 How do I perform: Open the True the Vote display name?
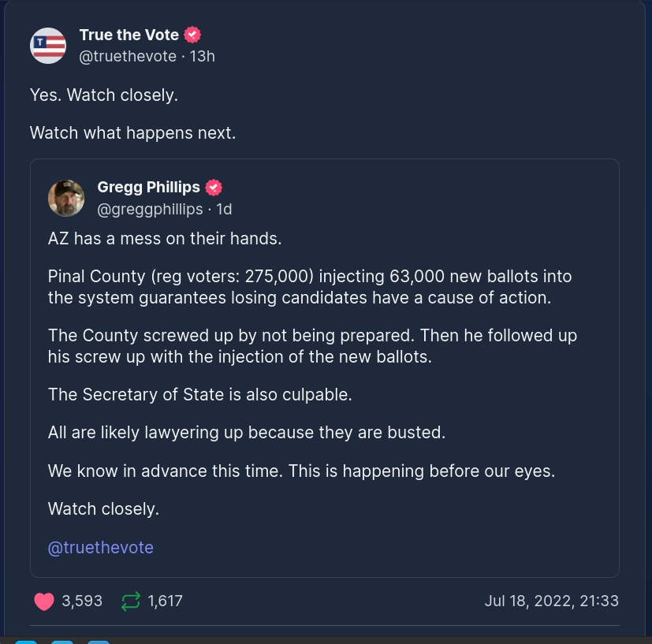click(x=129, y=35)
